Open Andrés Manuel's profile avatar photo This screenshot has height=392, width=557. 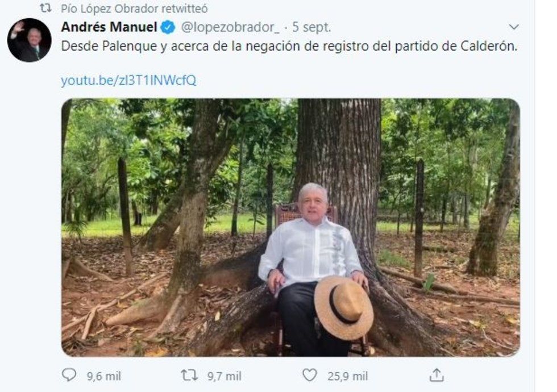(x=29, y=40)
